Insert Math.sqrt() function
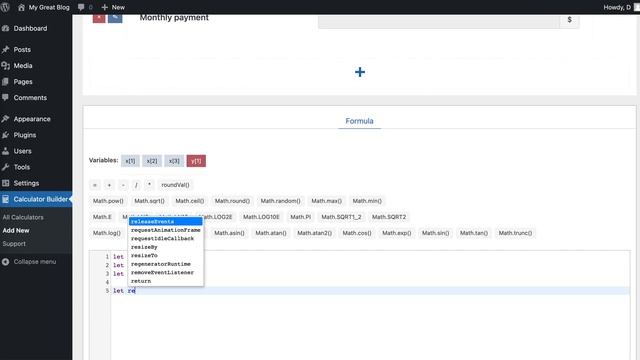This screenshot has width=640, height=360. [x=149, y=201]
